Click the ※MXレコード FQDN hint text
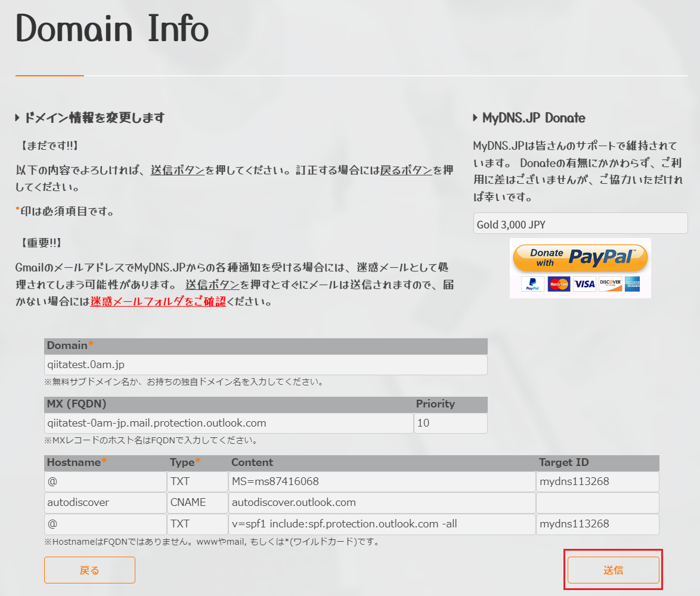 151,440
